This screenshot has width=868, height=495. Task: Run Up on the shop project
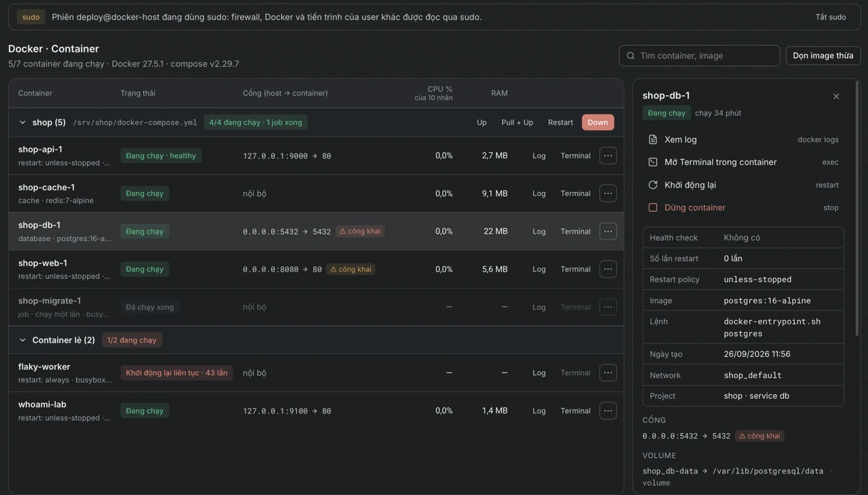point(482,123)
